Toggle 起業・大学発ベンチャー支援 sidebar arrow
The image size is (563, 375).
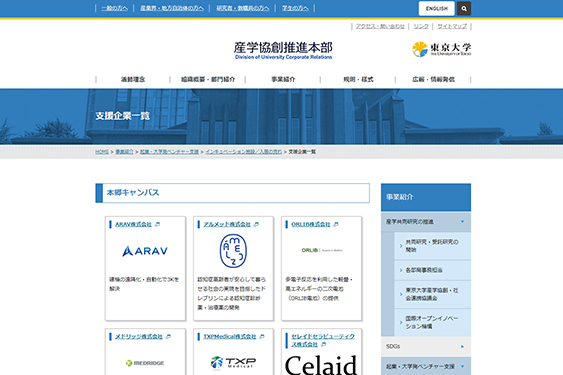click(x=462, y=366)
